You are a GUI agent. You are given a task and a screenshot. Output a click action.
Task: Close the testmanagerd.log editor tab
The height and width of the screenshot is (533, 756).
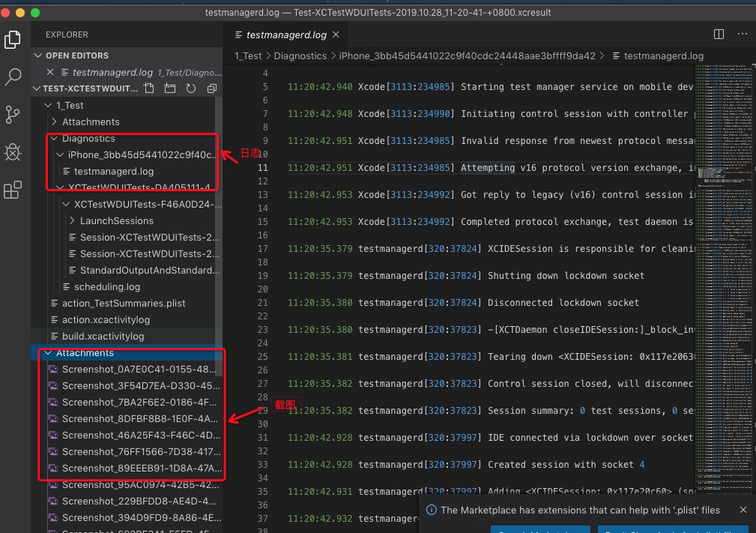[x=336, y=34]
